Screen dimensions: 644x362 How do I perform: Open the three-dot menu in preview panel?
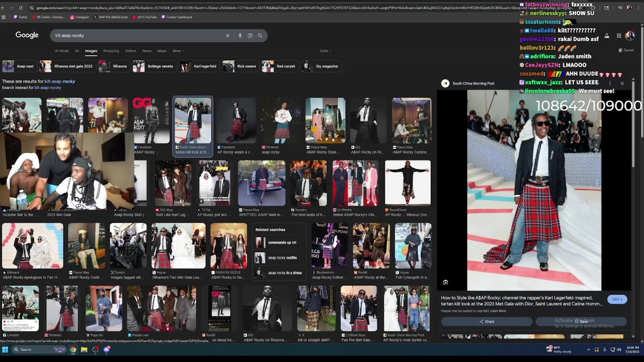coord(610,83)
